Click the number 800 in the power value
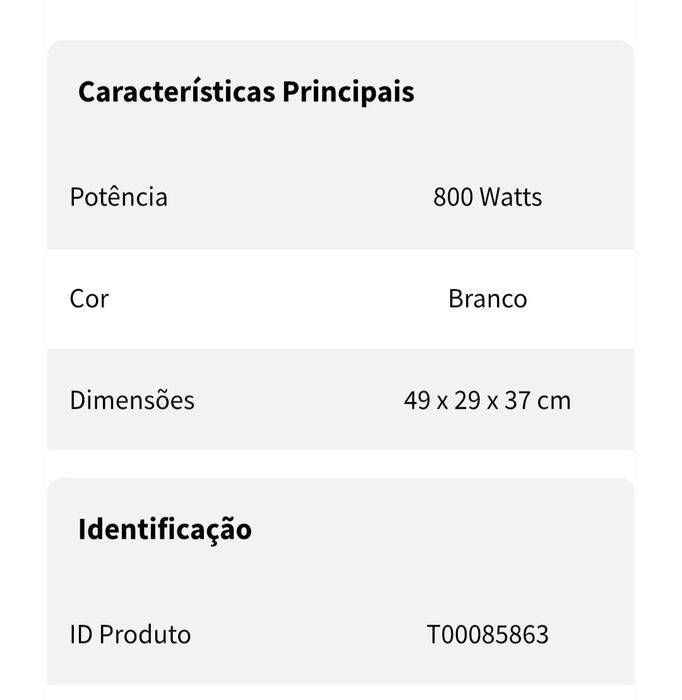The width and height of the screenshot is (682, 700). (454, 197)
